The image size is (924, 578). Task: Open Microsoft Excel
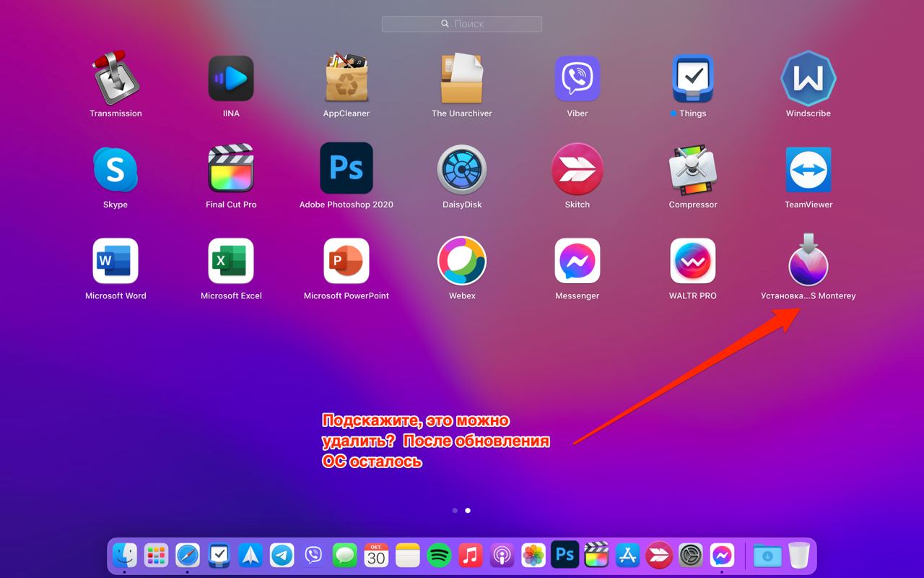pyautogui.click(x=231, y=260)
